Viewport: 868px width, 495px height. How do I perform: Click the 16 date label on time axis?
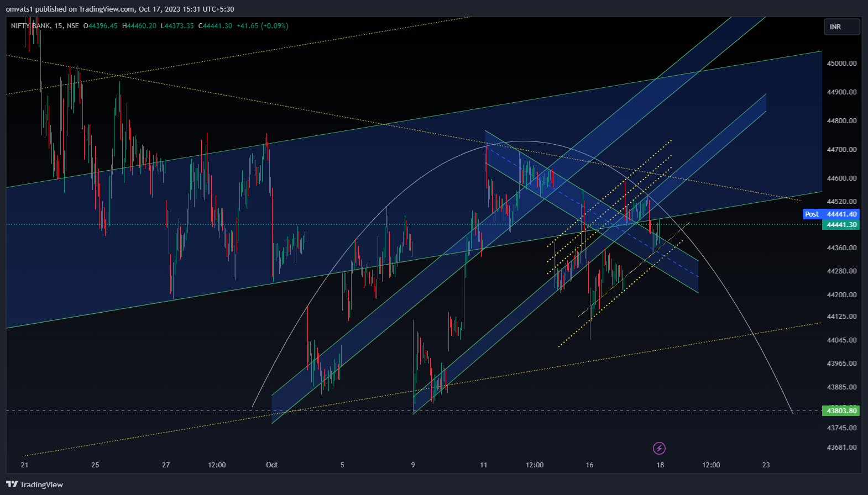click(589, 465)
